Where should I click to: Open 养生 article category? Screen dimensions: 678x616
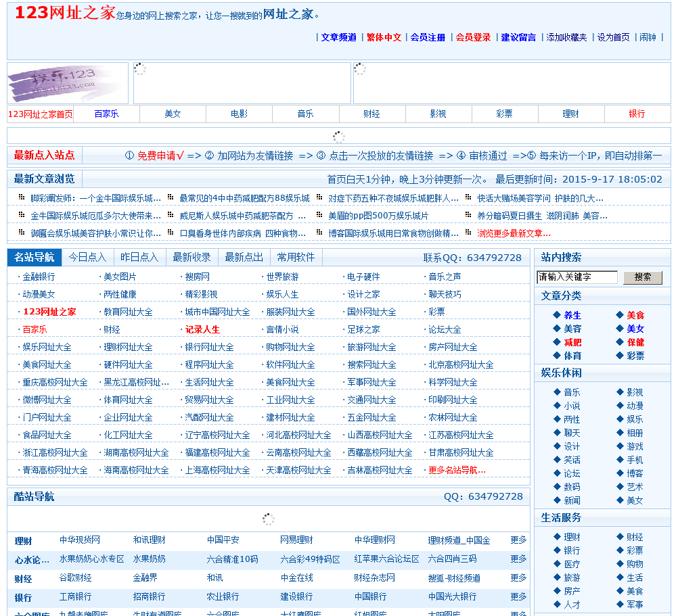572,315
